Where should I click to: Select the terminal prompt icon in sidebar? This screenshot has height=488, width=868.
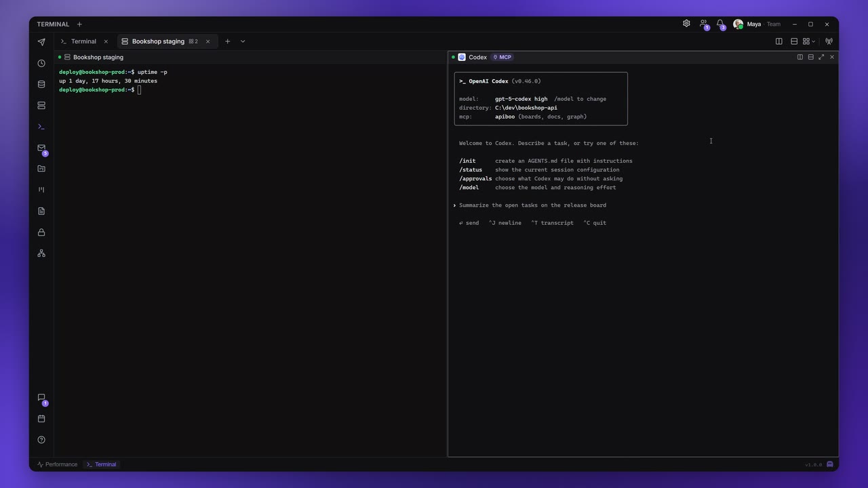click(41, 127)
